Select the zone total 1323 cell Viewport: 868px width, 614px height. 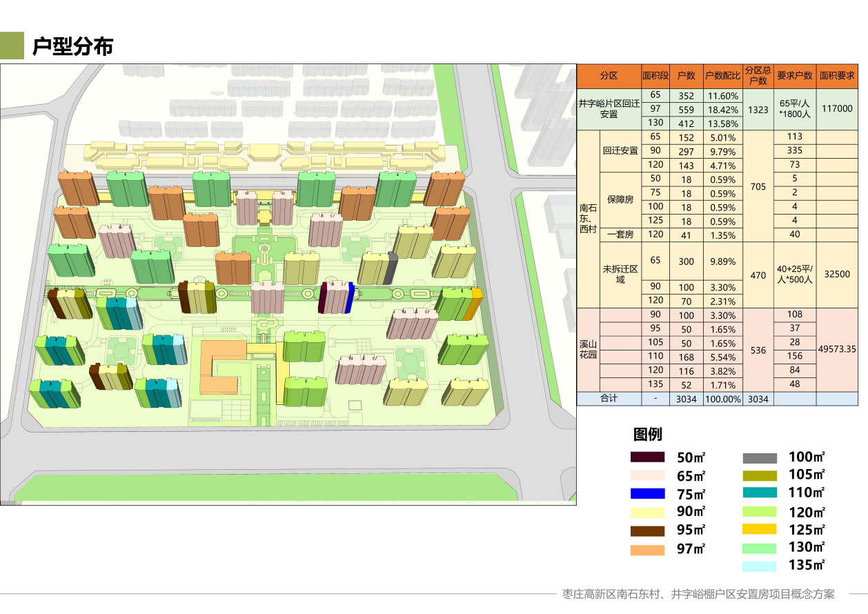tap(758, 109)
